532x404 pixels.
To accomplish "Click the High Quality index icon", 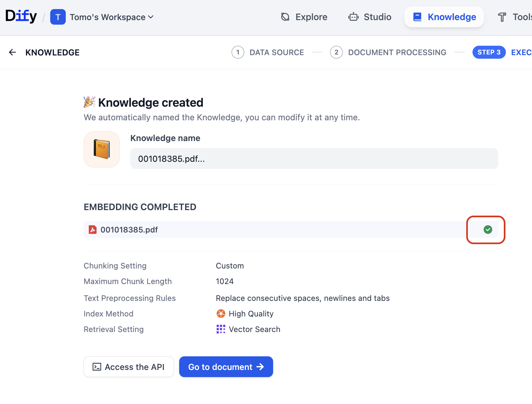I will tap(221, 314).
